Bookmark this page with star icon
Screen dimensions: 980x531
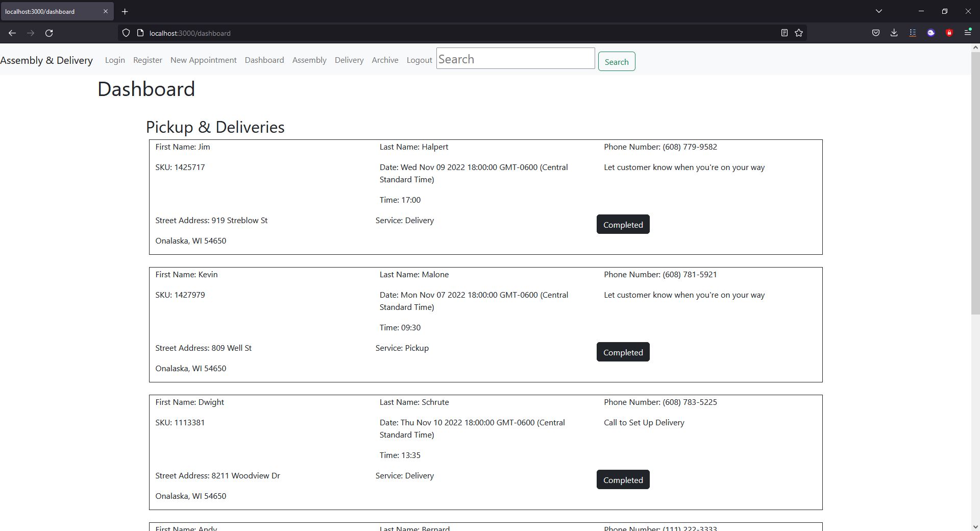799,33
